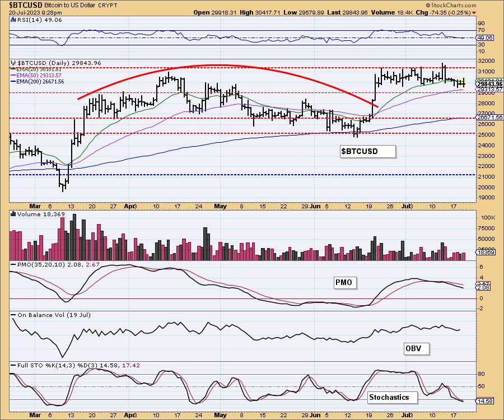Click the Chg -74.35 (-0.25%) text
Image resolution: width=504 pixels, height=420 pixels.
tap(442, 12)
